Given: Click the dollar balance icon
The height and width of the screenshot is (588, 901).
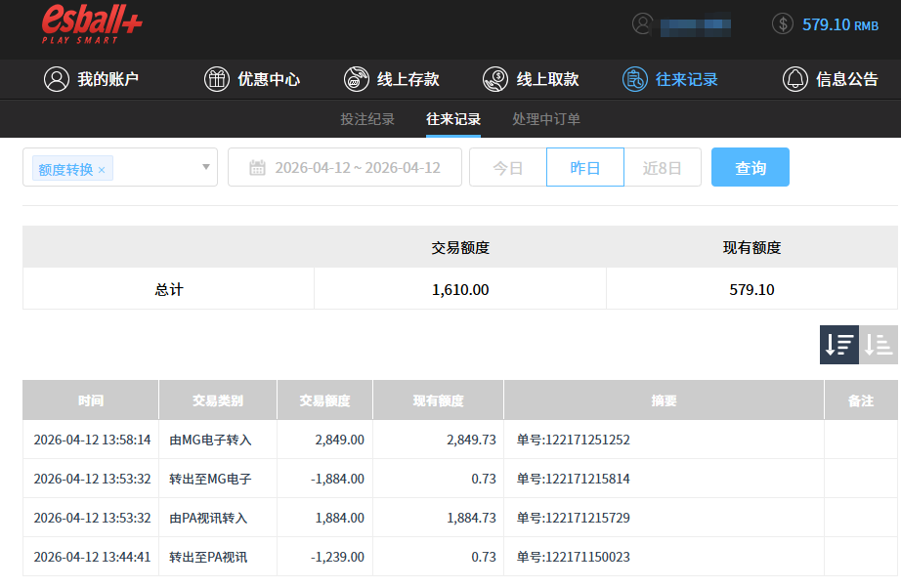Looking at the screenshot, I should (782, 24).
